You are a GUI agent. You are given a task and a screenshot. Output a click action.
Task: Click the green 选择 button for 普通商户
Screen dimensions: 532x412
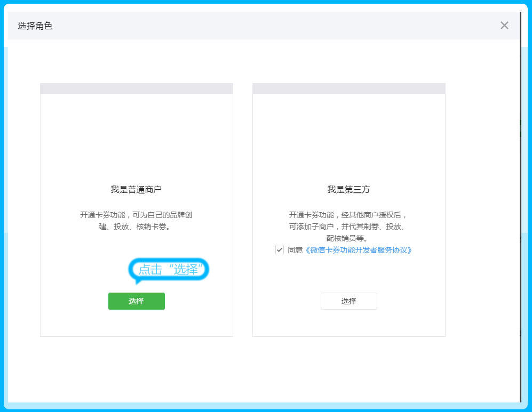point(136,301)
